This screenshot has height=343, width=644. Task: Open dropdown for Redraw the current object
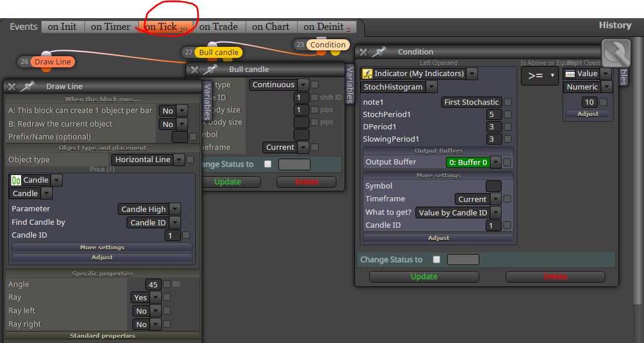tap(182, 124)
